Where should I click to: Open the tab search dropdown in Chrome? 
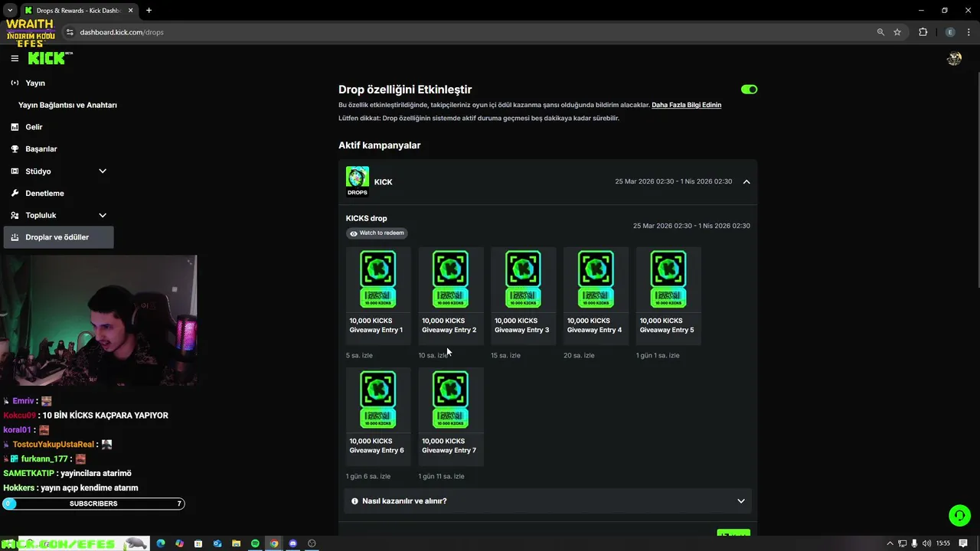[10, 11]
